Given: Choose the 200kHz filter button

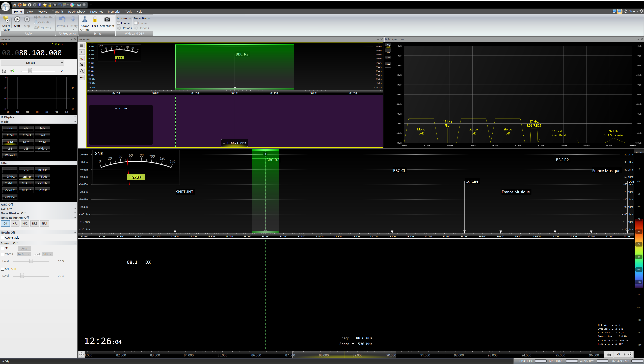Looking at the screenshot, I should [x=10, y=183].
